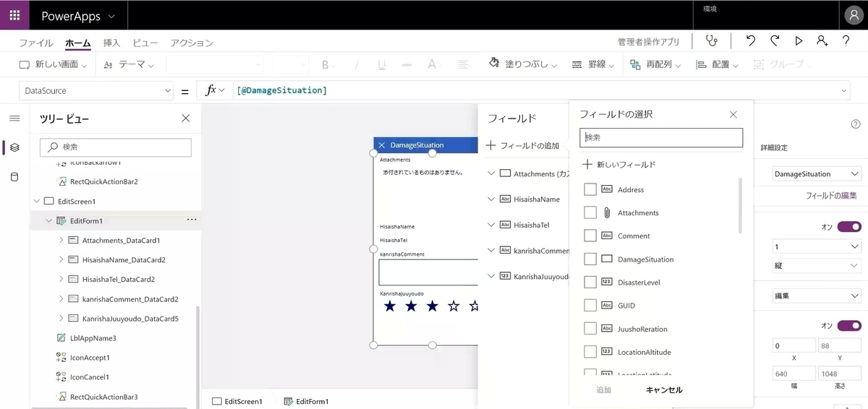
Task: Select RectQuickActionBar2 in tree
Action: 103,181
